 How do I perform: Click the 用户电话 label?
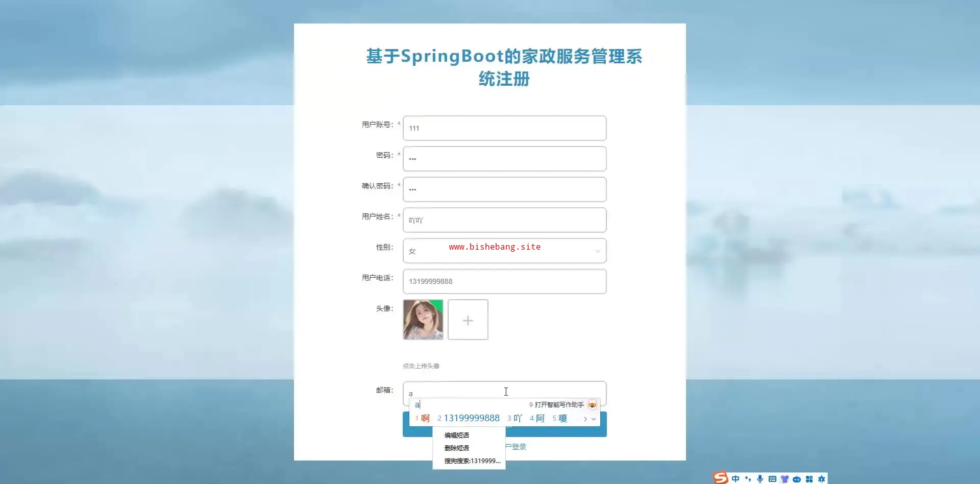tap(378, 278)
